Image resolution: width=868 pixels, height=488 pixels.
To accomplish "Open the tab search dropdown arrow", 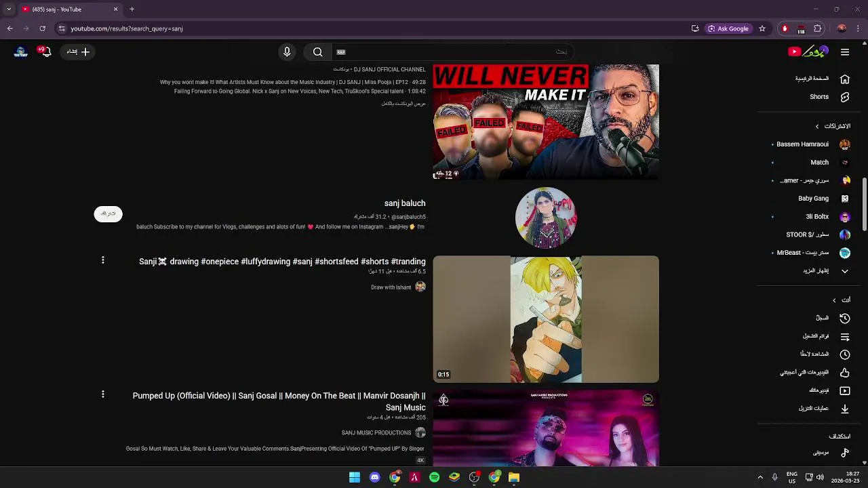I will pos(9,9).
